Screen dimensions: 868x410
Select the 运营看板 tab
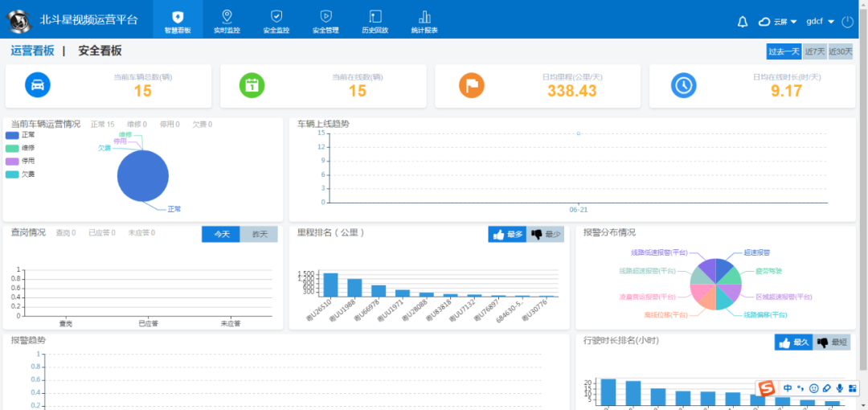click(x=32, y=51)
